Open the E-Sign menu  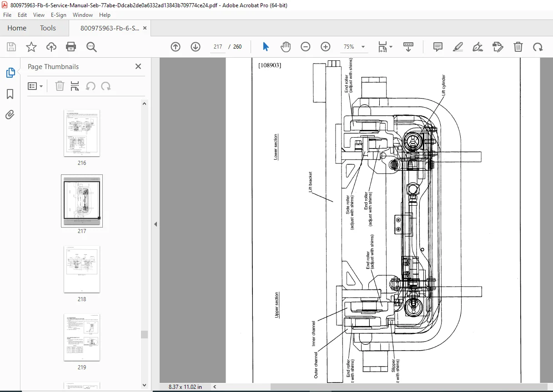point(59,15)
